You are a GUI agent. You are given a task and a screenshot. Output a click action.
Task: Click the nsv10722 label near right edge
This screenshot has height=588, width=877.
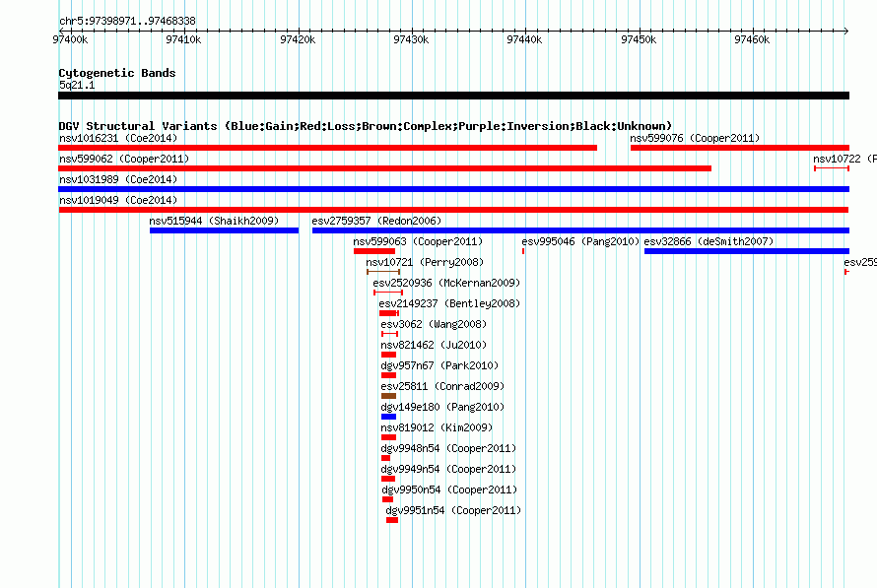point(844,159)
